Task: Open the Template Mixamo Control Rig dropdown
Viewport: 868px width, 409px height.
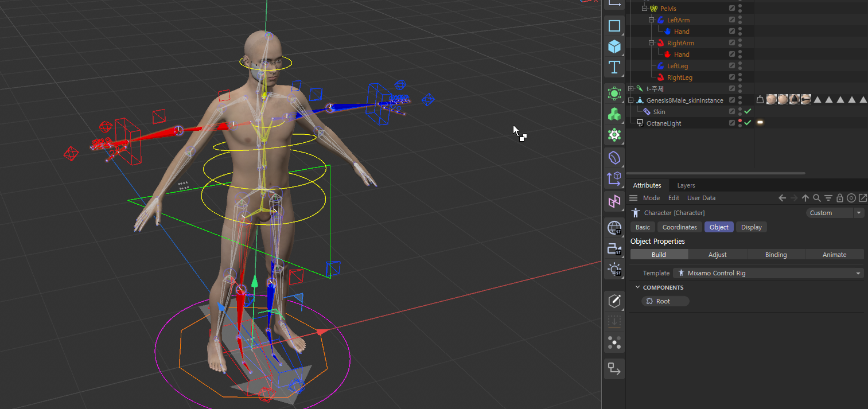Action: [x=768, y=273]
